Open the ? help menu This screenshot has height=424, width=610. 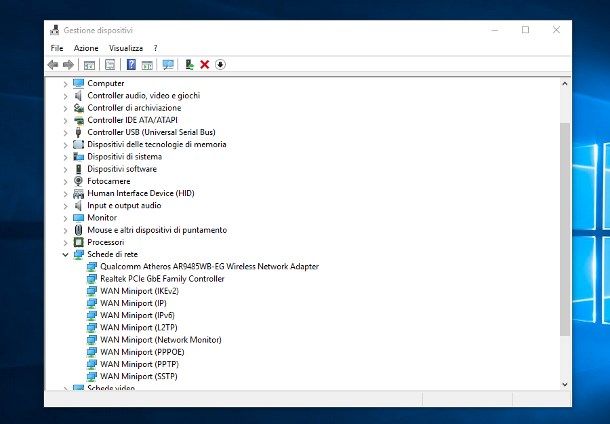pos(156,48)
